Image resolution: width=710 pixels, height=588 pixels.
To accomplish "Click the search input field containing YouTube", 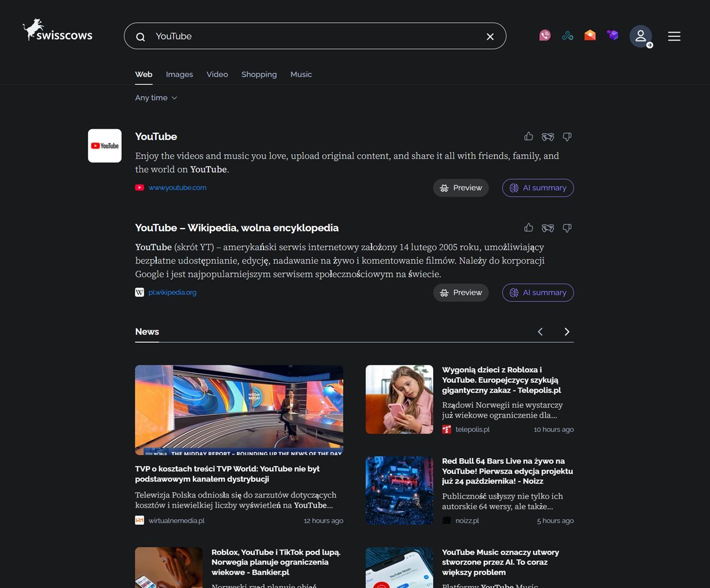I will coord(315,36).
